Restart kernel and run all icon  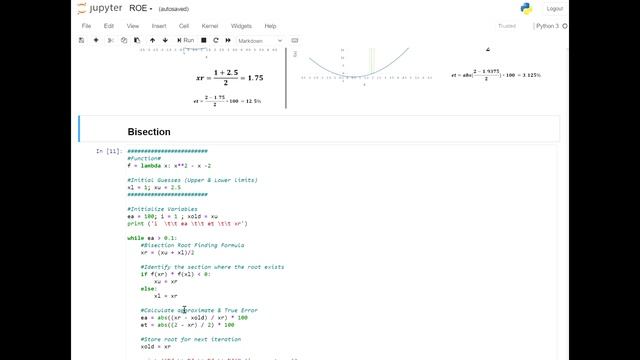228,40
